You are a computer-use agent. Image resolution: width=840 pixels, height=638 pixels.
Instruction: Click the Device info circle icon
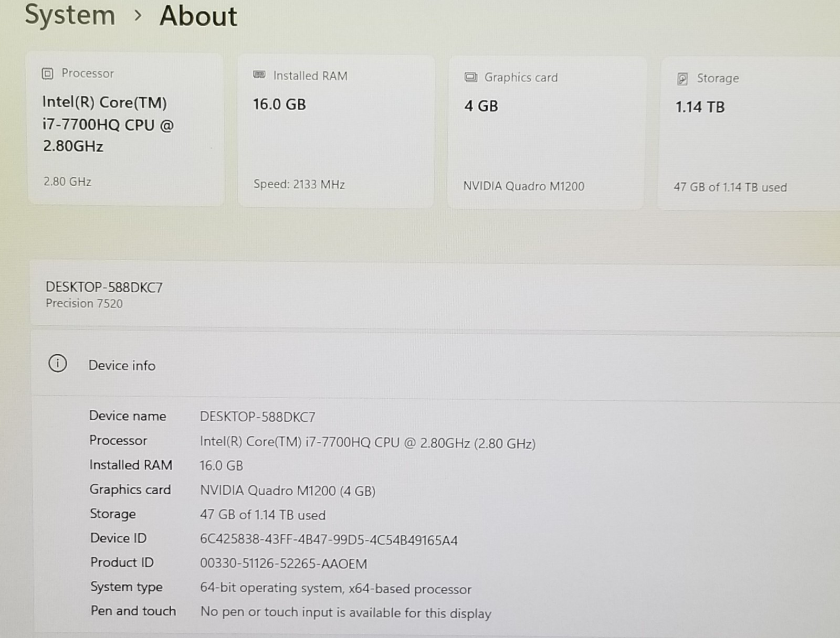(x=57, y=363)
